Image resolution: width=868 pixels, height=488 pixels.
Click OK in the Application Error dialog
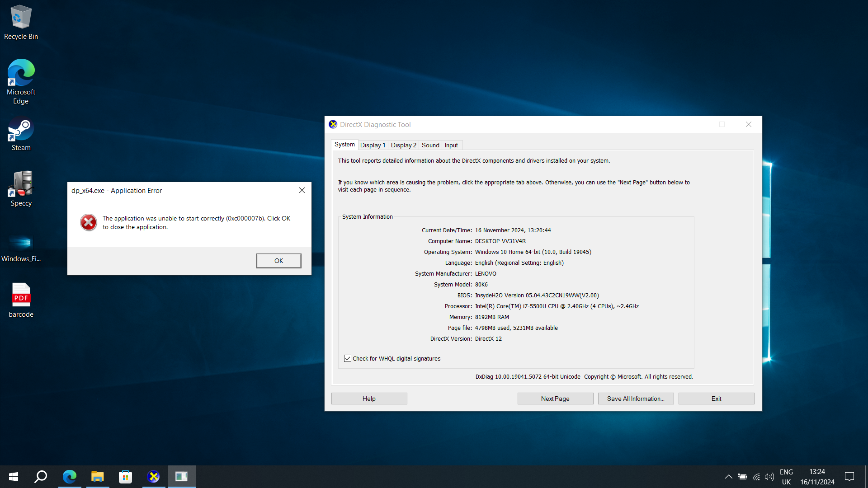(278, 261)
